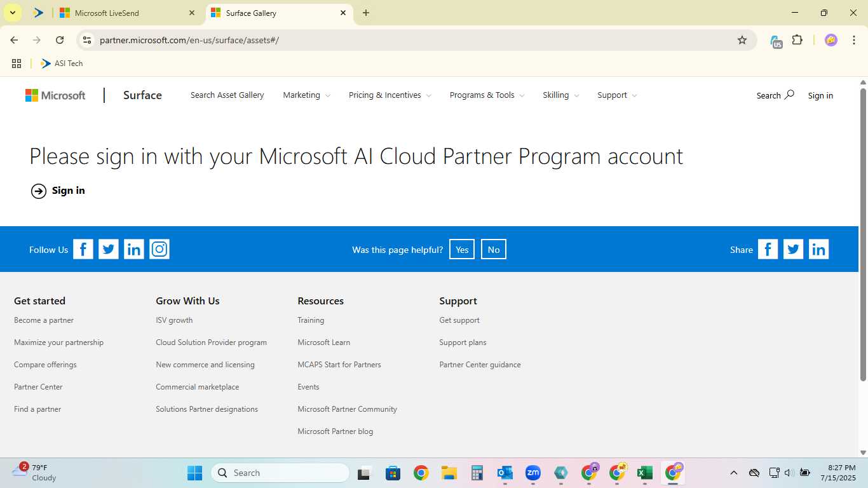Click the Microsoft logo in header
This screenshot has width=868, height=488.
click(x=55, y=95)
